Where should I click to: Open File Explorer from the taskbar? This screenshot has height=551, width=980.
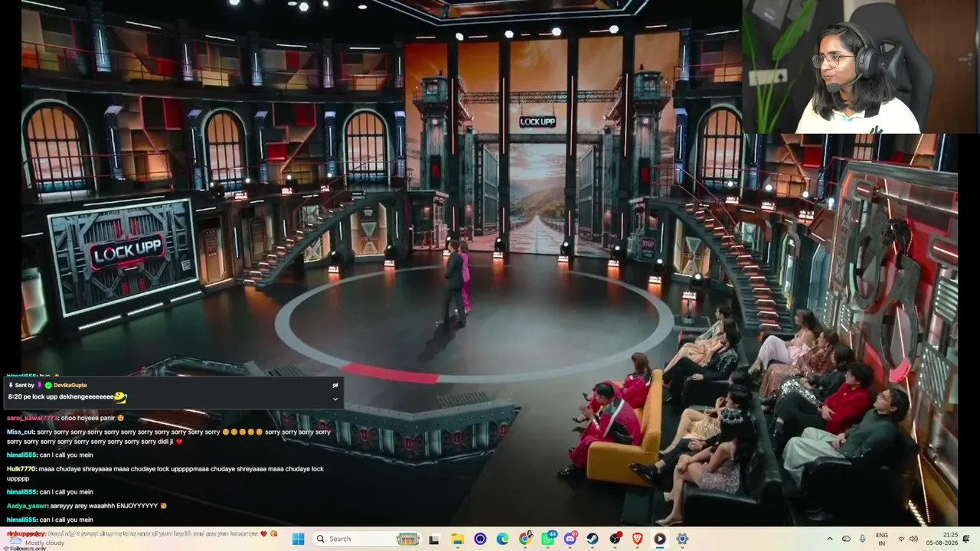(458, 539)
